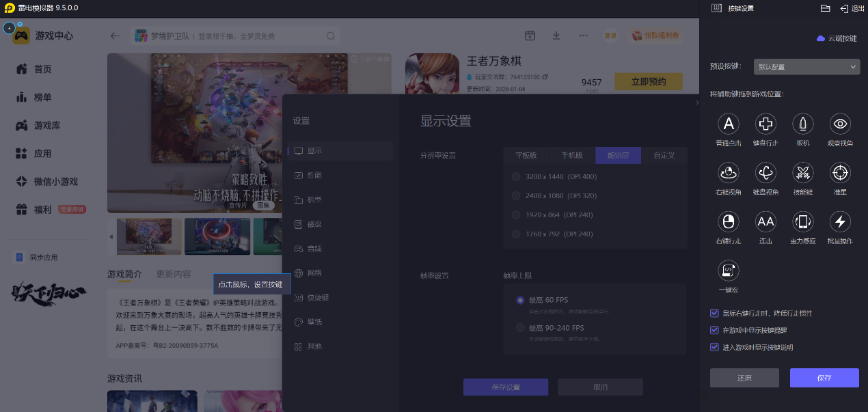Click 退出 to exit key settings

852,8
